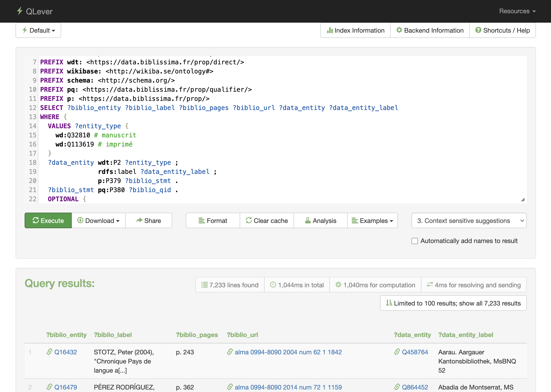Open link alma 0994-8090 2014 num 72 1 1159
551x392 pixels.
tap(288, 387)
